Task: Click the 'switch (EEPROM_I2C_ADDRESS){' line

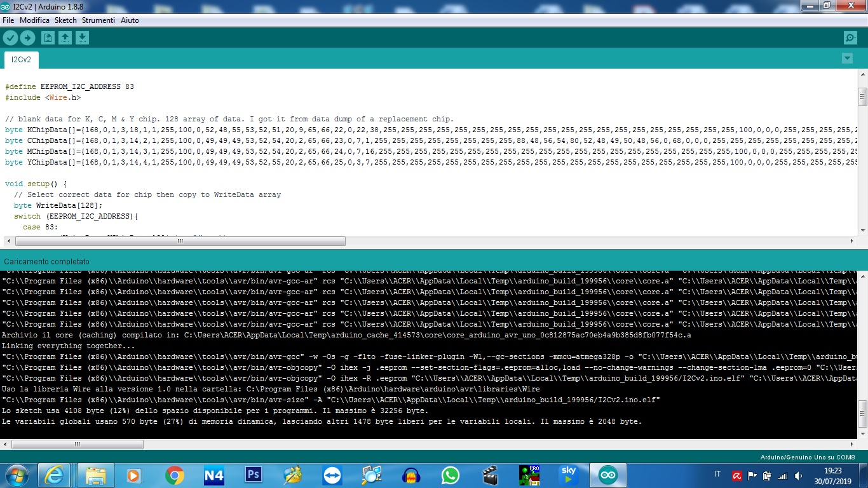Action: point(76,216)
